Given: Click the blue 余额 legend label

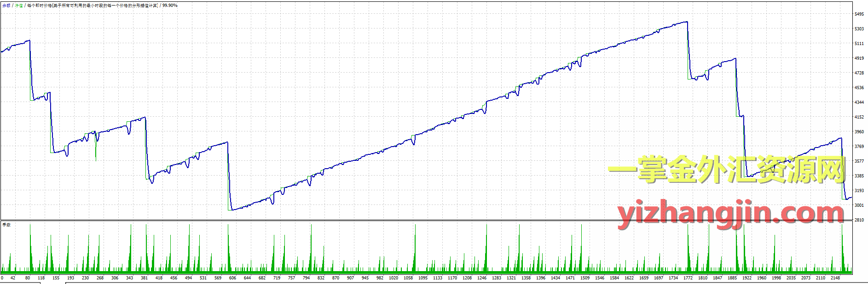Looking at the screenshot, I should [x=6, y=6].
